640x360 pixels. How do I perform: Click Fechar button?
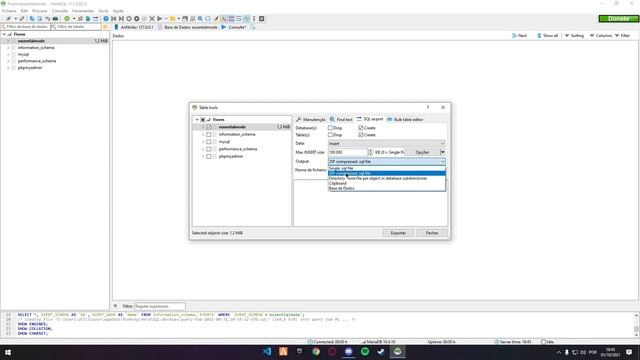click(432, 233)
